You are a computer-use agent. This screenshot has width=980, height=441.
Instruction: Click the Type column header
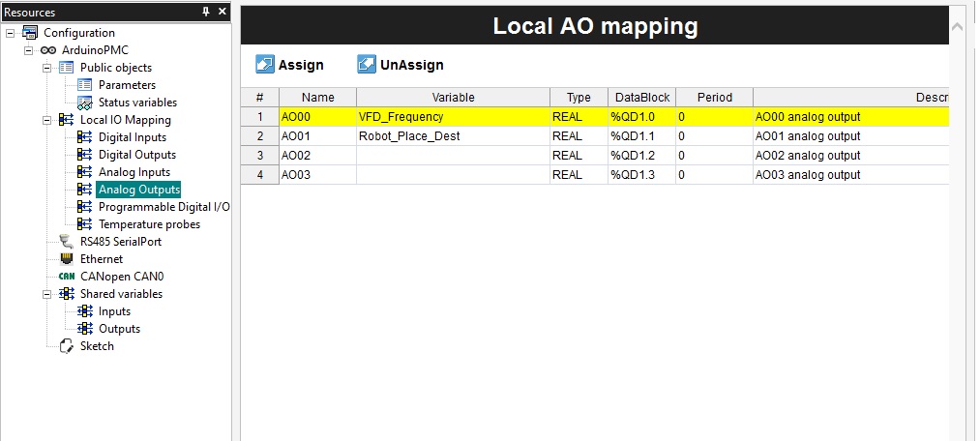pyautogui.click(x=579, y=98)
